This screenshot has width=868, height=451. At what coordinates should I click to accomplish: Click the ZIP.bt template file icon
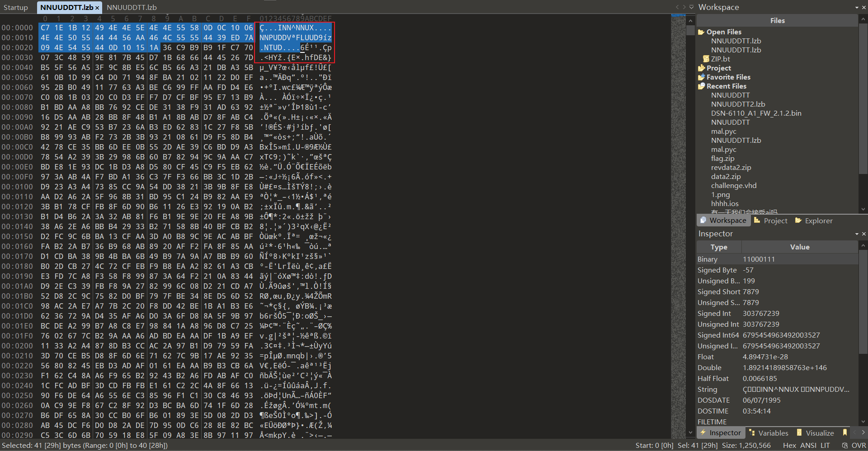tap(706, 59)
